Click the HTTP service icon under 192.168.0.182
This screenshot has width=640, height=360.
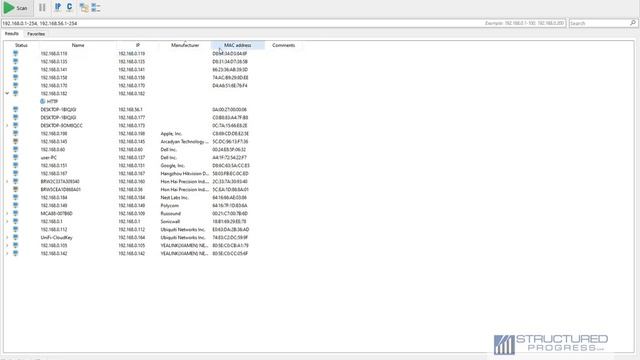(43, 101)
